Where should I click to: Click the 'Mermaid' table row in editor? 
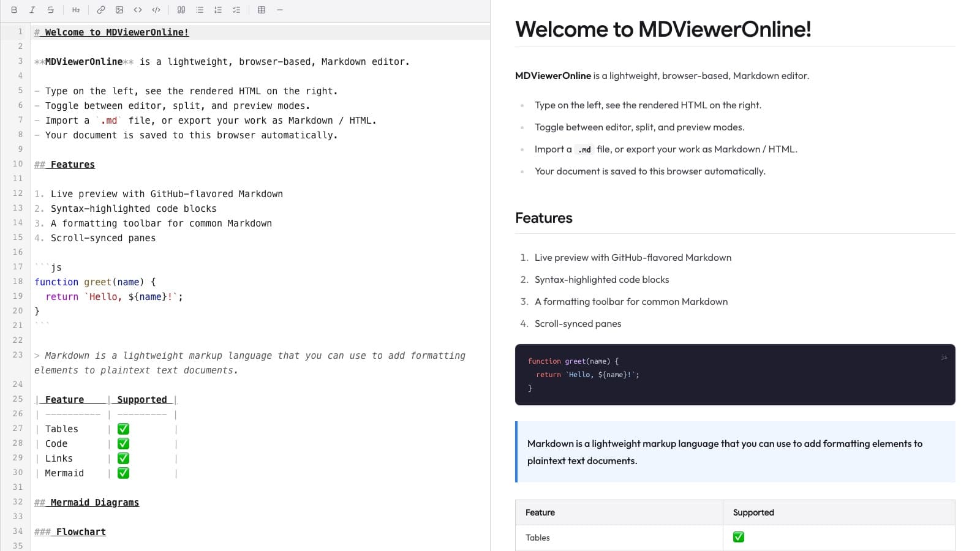pyautogui.click(x=106, y=473)
